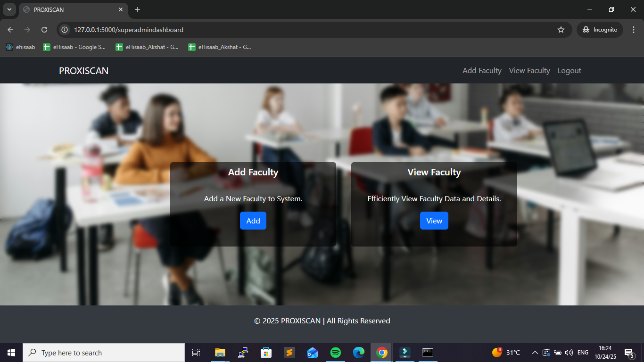Launch Microsoft Edge from taskbar

pos(359,353)
